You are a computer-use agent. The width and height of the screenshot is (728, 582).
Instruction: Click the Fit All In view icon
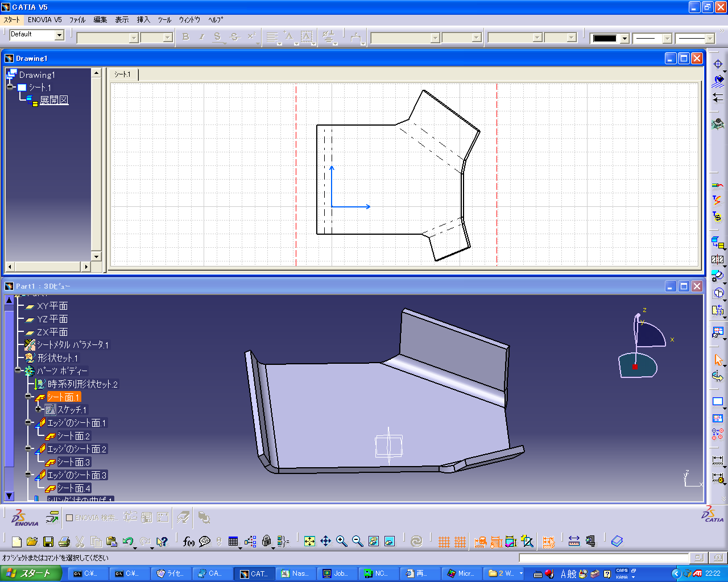(309, 541)
